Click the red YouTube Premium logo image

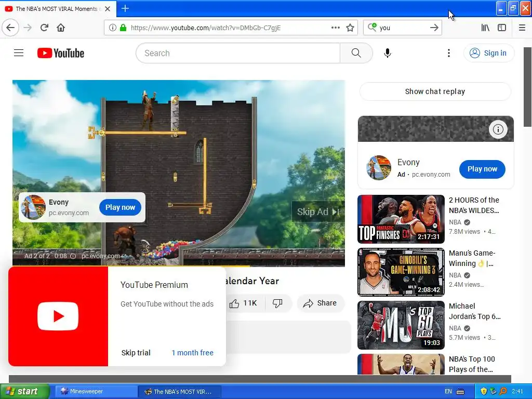coord(58,316)
